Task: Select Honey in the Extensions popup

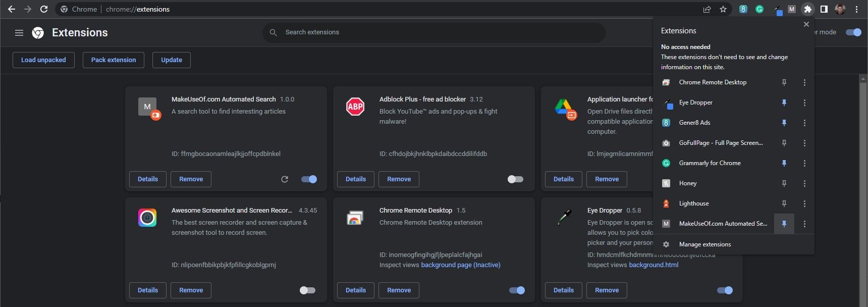Action: (x=714, y=183)
